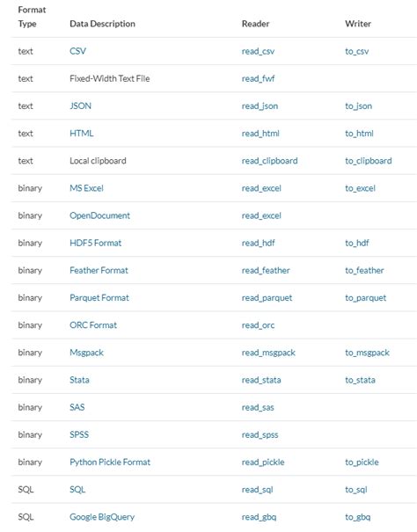Image resolution: width=417 pixels, height=532 pixels.
Task: Open the CSV data description link
Action: [77, 51]
